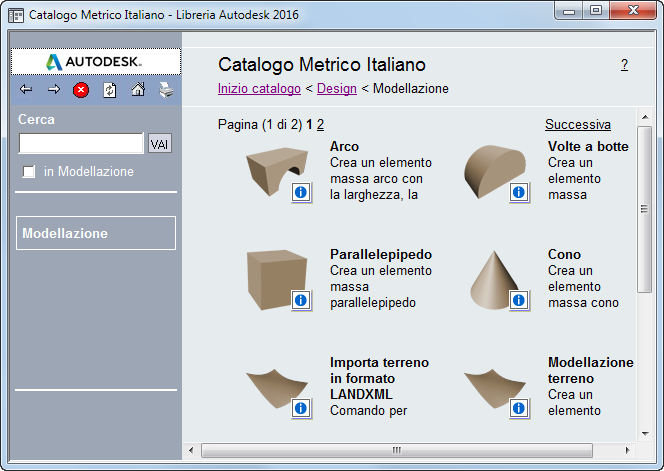Click the 'Importa terreno in formato LANDXML' title
The width and height of the screenshot is (664, 471).
(379, 378)
